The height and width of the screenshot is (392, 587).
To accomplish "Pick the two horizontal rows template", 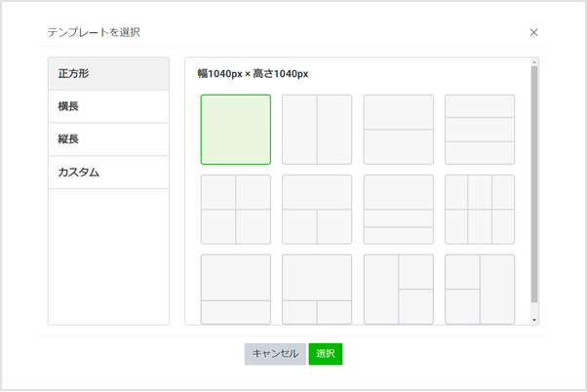I will [x=399, y=130].
